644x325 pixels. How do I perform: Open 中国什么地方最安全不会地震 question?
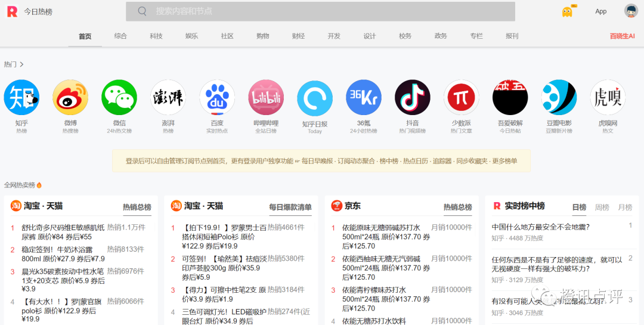click(x=541, y=227)
